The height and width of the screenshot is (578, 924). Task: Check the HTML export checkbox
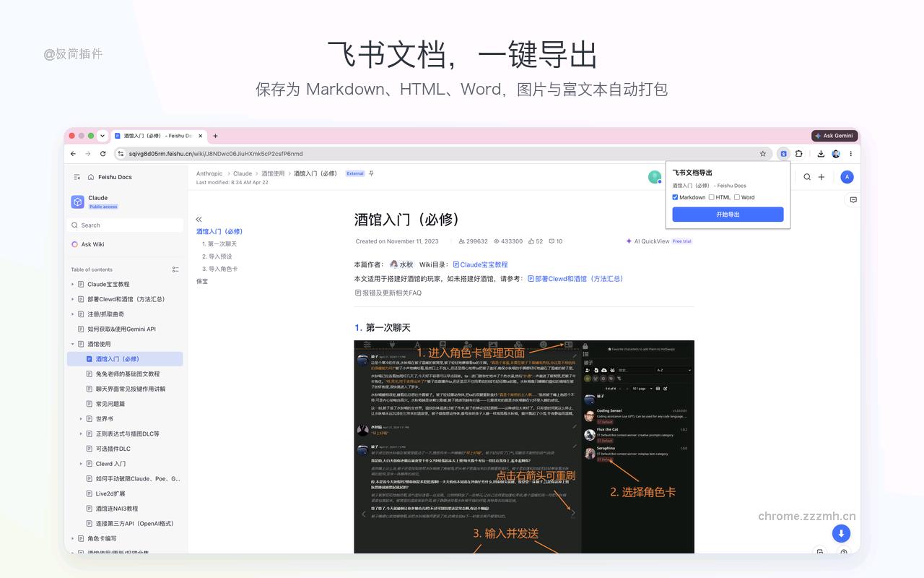coord(711,197)
